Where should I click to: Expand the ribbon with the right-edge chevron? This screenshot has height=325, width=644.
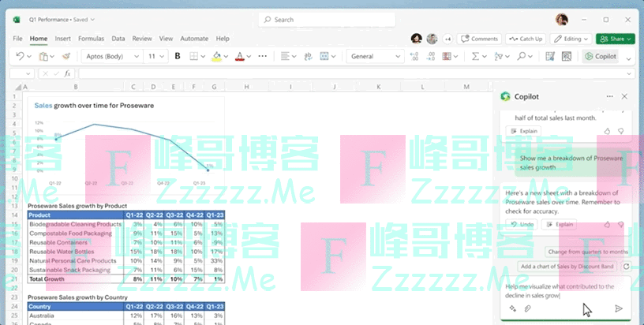click(628, 59)
